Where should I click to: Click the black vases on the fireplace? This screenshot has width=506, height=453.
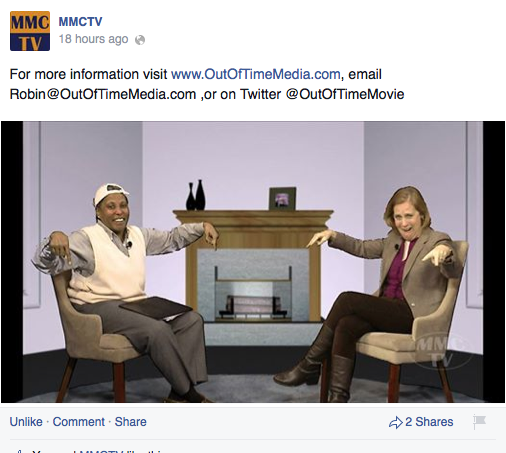[x=196, y=195]
